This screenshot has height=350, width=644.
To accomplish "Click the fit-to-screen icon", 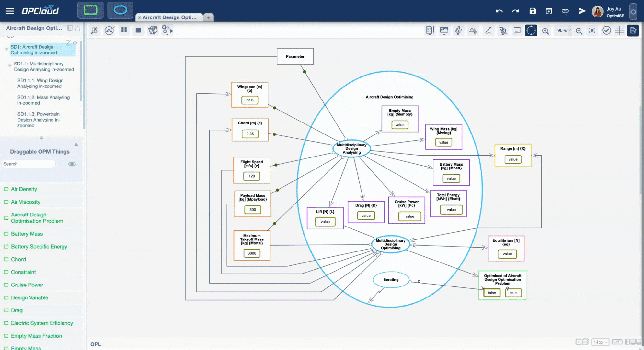I will [x=592, y=30].
